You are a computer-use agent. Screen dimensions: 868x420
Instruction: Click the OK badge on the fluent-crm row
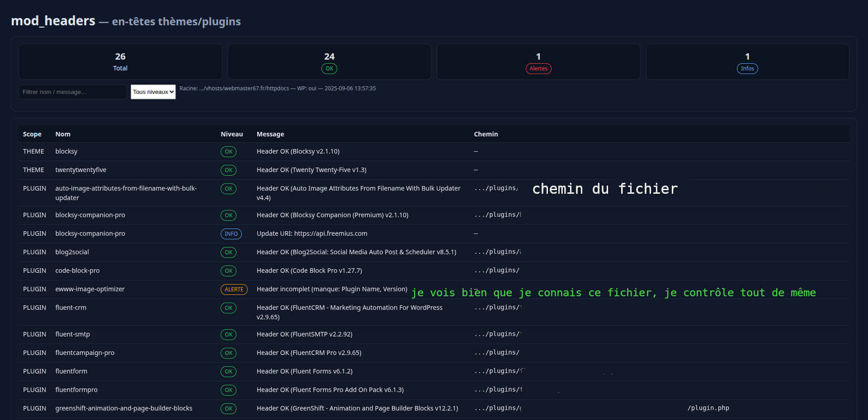pos(228,308)
